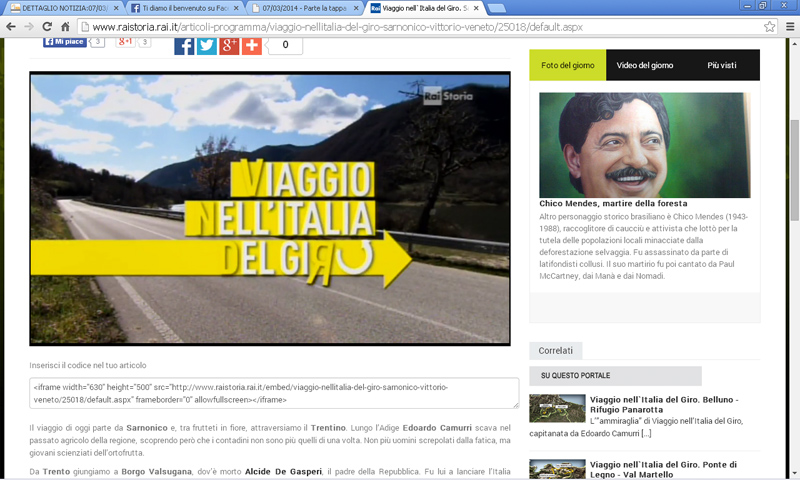
Task: Open Chico Mendes, martire della foresta headline
Action: pyautogui.click(x=613, y=204)
